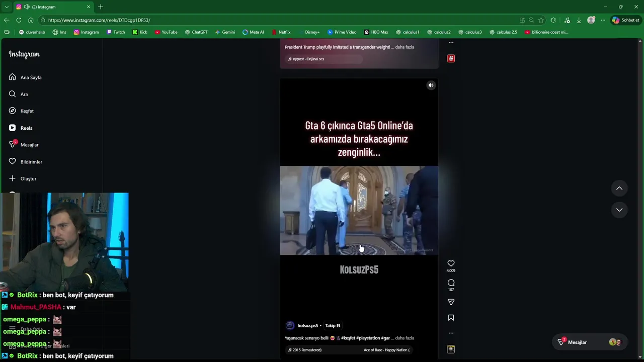Expand the Trump reel caption daha fazla

point(405,47)
